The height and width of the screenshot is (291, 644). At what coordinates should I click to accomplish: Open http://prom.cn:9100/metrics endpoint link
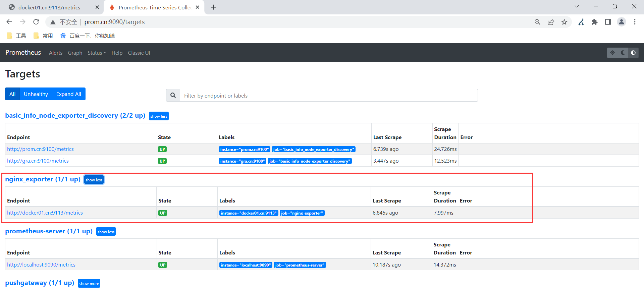point(40,149)
